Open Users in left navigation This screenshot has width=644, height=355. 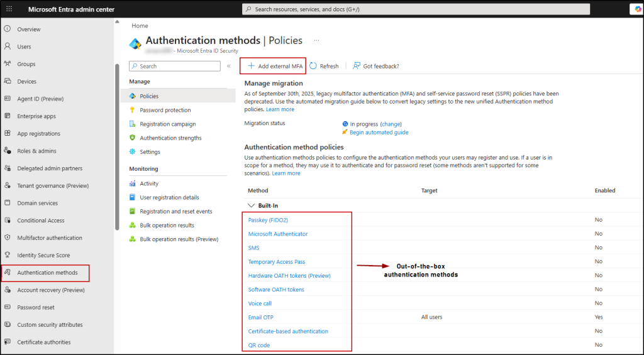(24, 46)
